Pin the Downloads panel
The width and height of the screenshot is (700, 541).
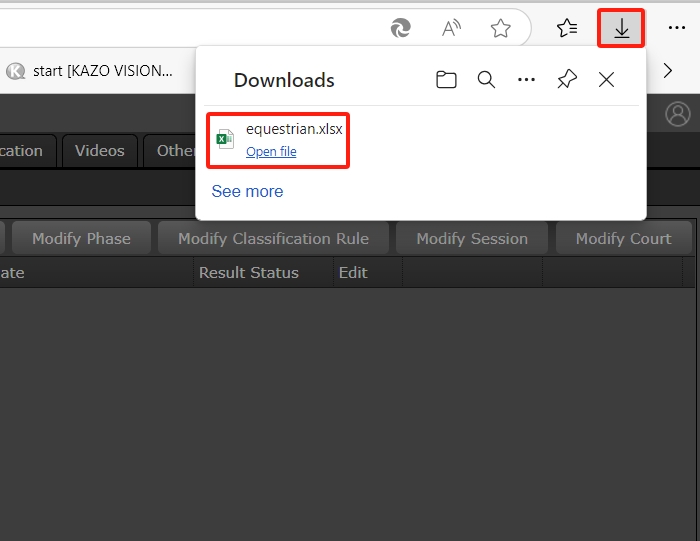567,80
